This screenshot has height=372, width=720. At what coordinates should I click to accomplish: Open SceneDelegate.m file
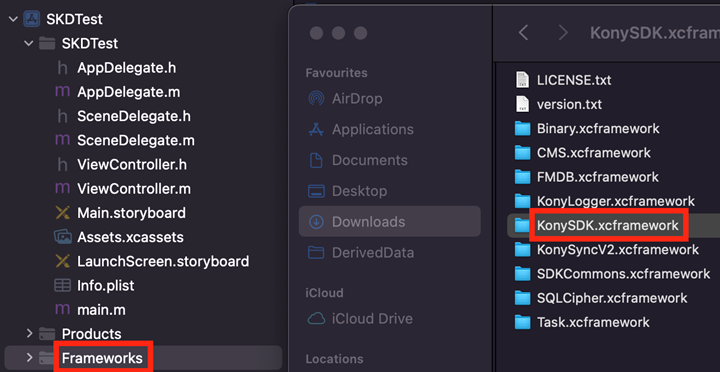tap(136, 141)
